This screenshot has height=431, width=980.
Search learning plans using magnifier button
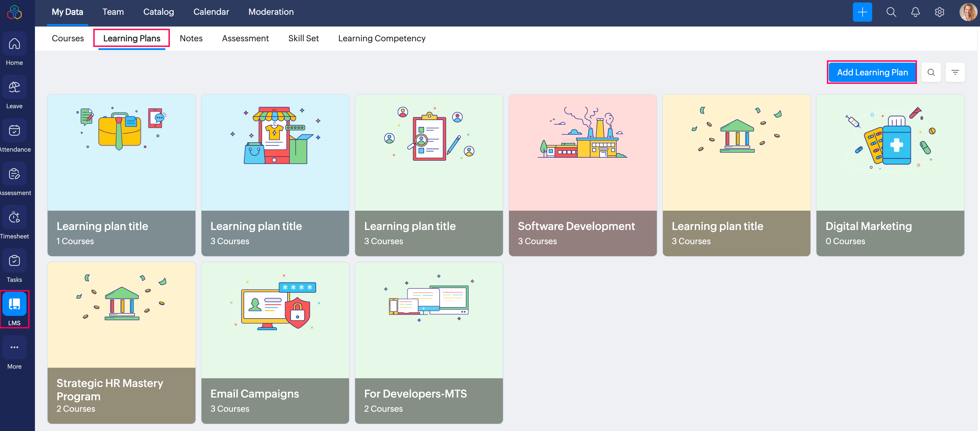(931, 72)
